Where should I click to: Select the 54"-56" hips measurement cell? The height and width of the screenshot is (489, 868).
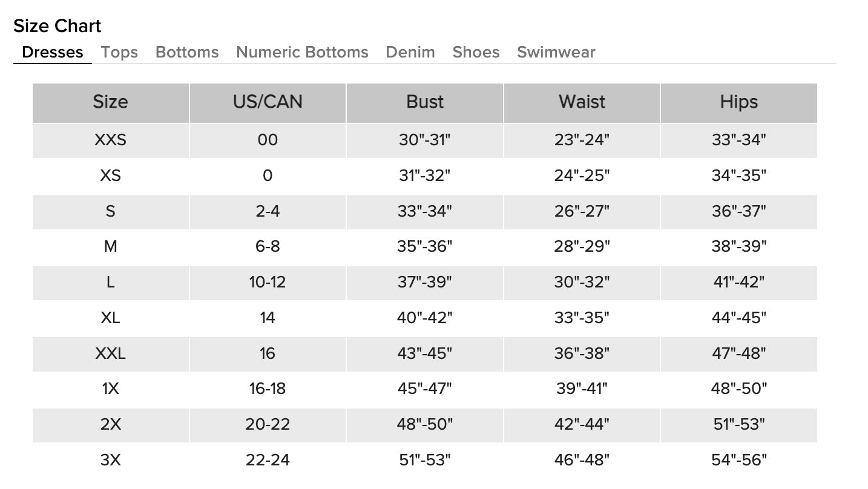tap(738, 460)
